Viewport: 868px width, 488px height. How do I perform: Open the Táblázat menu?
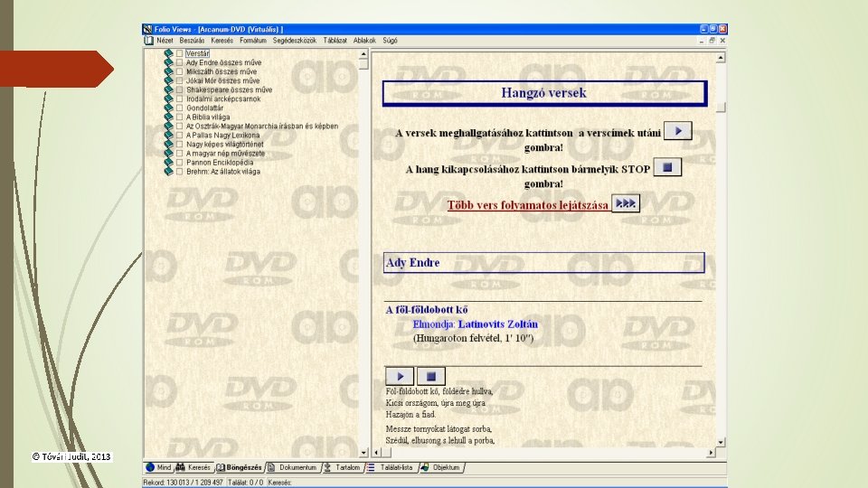(335, 41)
